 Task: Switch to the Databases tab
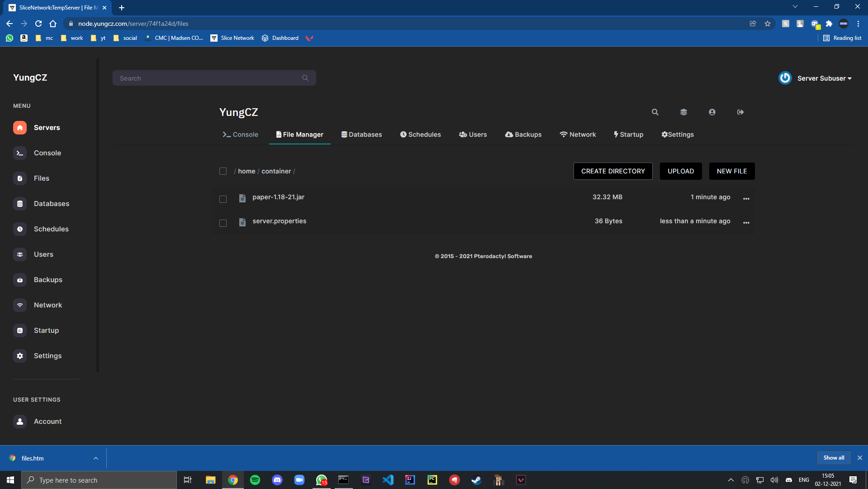361,134
